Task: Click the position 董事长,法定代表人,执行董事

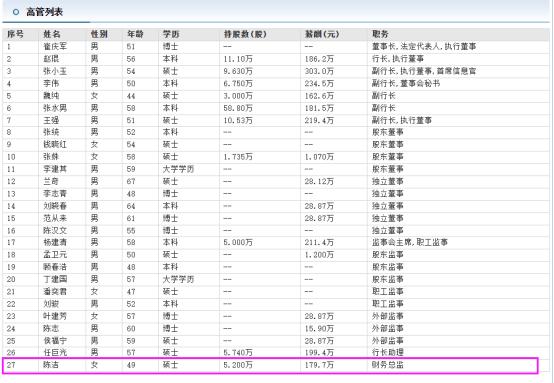Action: pyautogui.click(x=424, y=47)
